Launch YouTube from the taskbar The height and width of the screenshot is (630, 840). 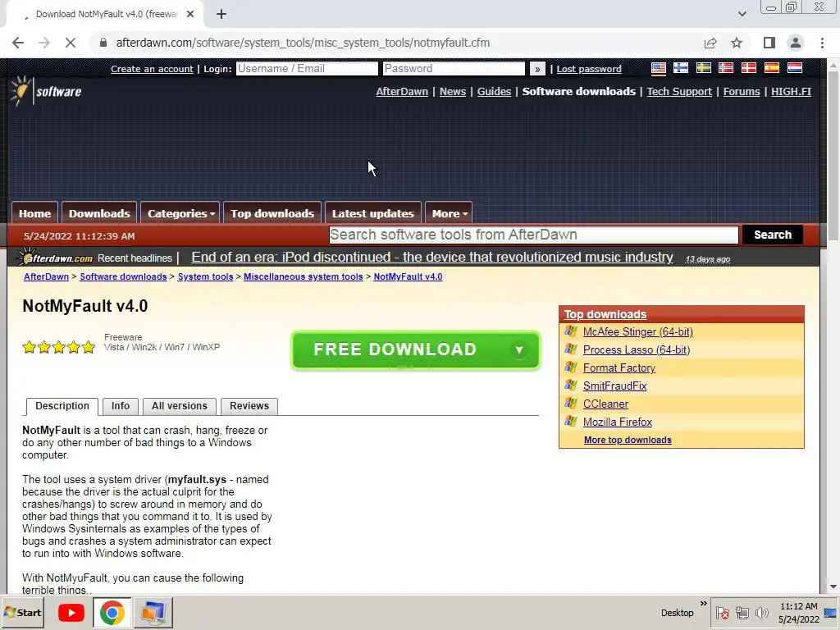click(x=71, y=612)
